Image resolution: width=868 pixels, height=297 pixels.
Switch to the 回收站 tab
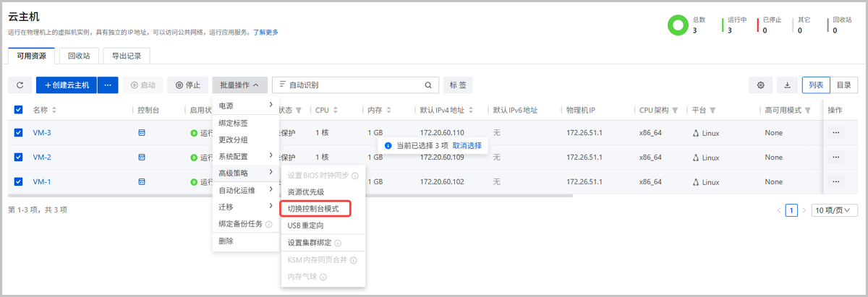[x=79, y=56]
